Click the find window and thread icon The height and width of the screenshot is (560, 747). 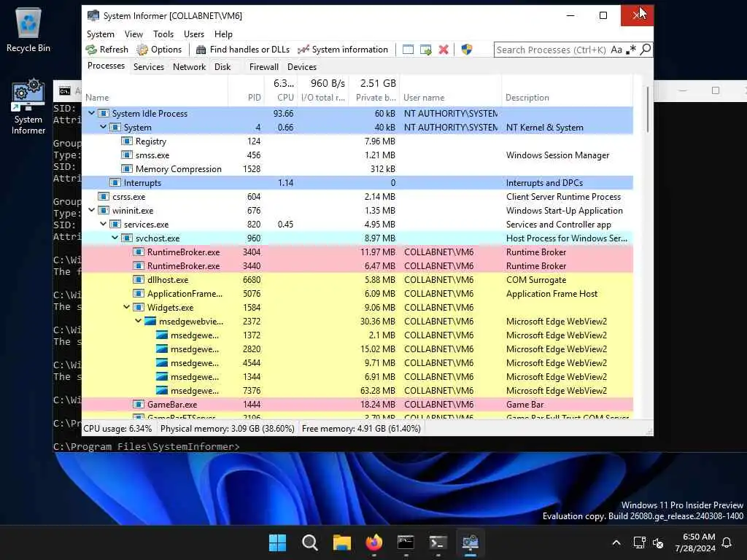pos(426,50)
